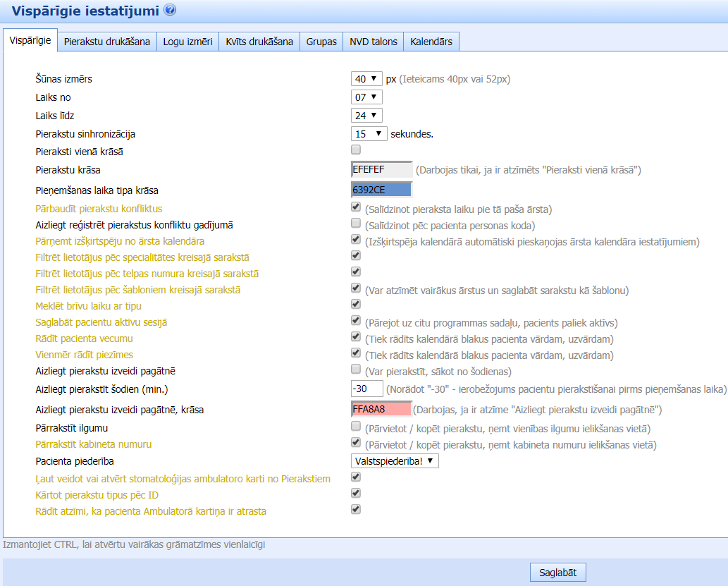Viewport: 728px width, 586px height.
Task: Uncheck Pārbaudīt pierakstu konfliktus
Action: 356,207
